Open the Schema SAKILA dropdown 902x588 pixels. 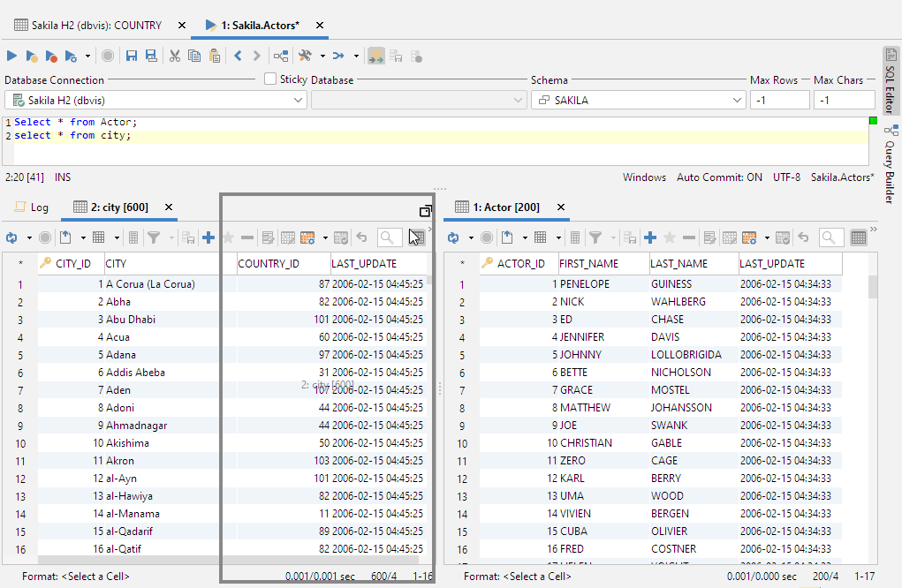738,101
